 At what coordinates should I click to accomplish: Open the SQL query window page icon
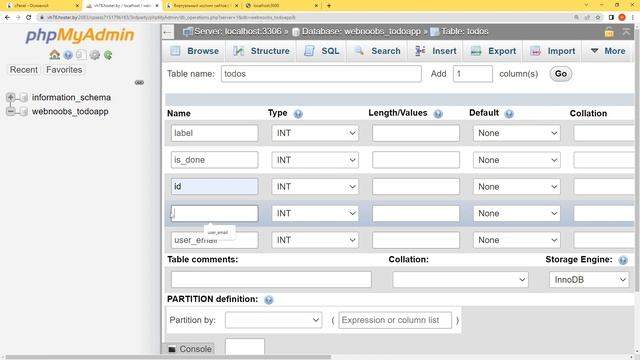coord(81,55)
